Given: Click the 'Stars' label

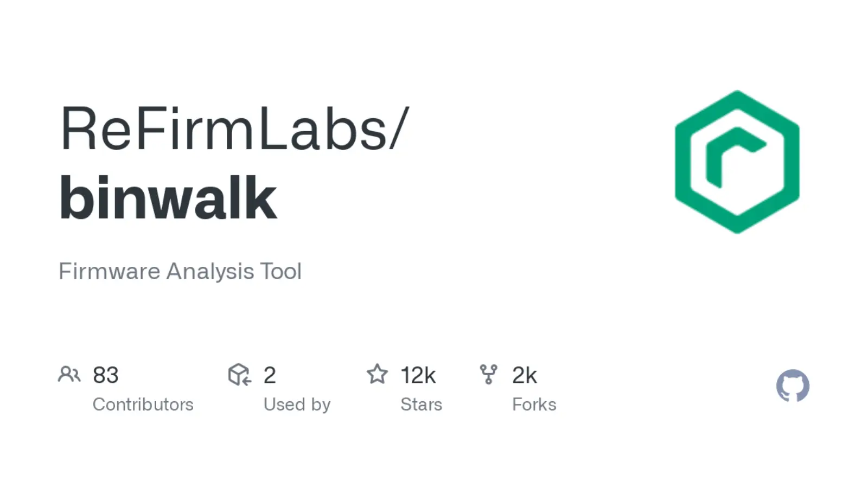Looking at the screenshot, I should tap(421, 404).
